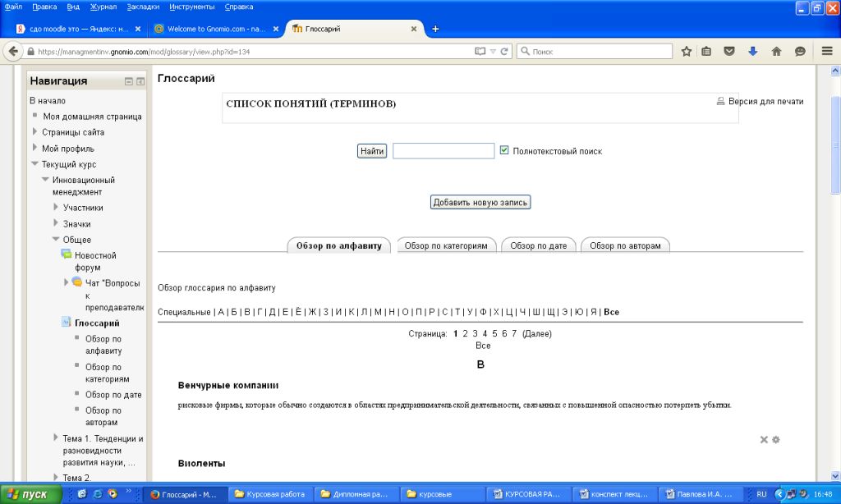Toggle reader view icon in address bar

[480, 52]
